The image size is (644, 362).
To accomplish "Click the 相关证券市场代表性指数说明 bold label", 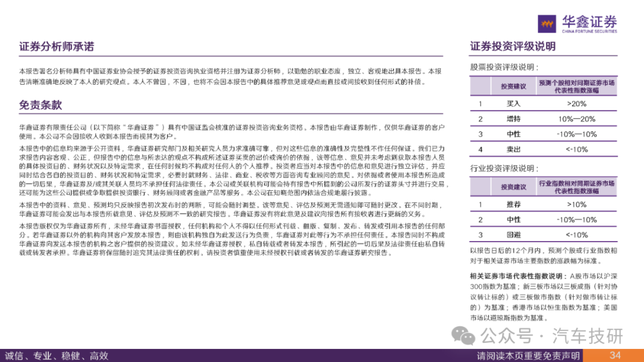I will (518, 276).
